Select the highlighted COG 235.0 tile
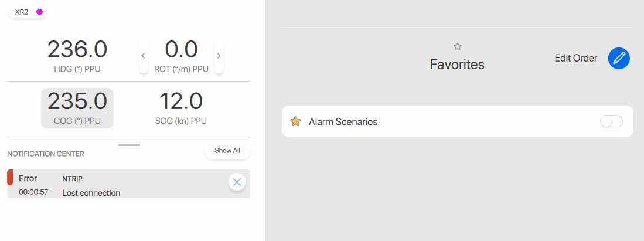 pos(77,108)
